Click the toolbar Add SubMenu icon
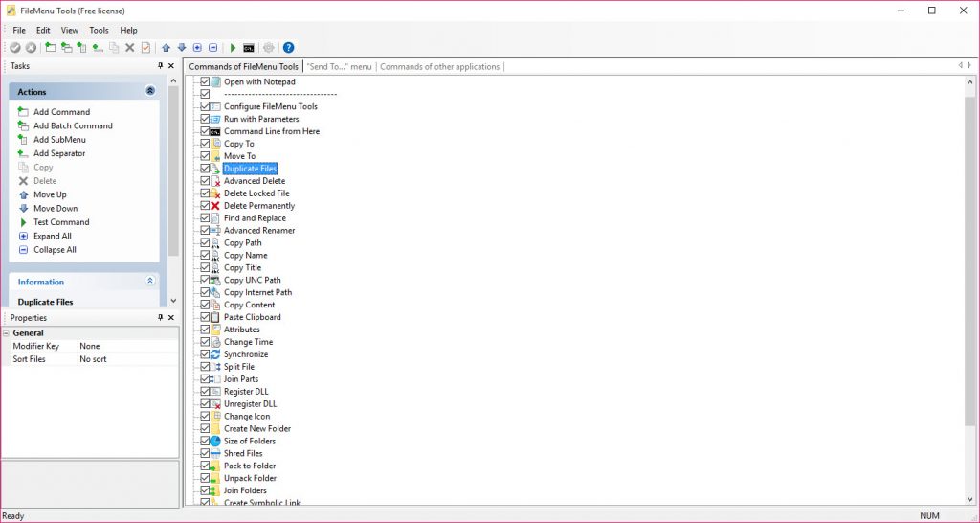 pos(82,48)
